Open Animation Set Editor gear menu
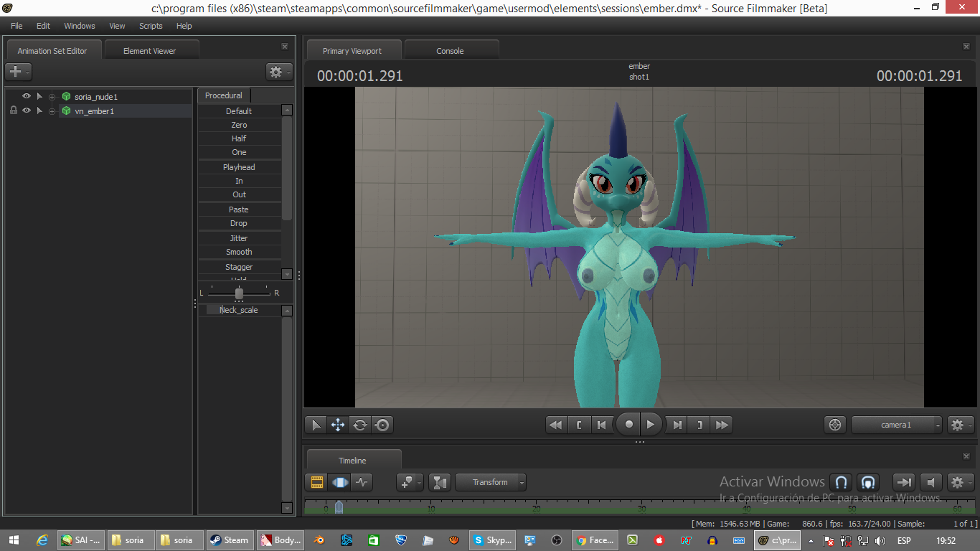The image size is (980, 551). pyautogui.click(x=279, y=72)
